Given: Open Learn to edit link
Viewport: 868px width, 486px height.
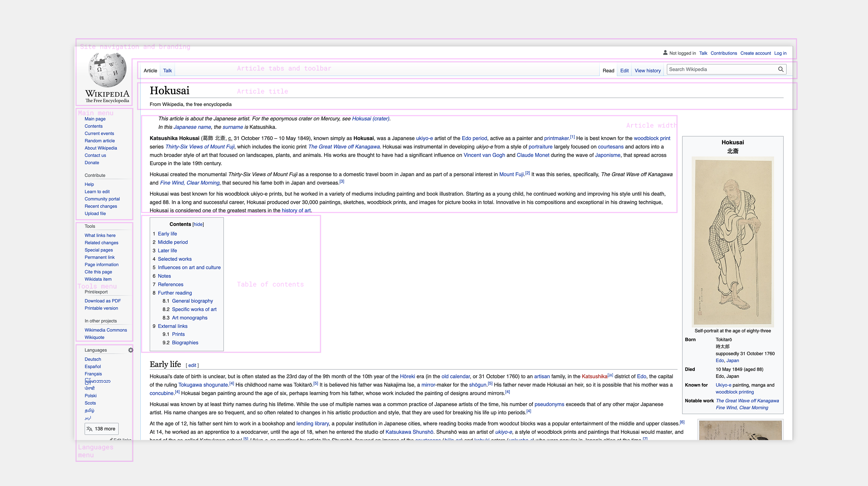Looking at the screenshot, I should (x=97, y=192).
